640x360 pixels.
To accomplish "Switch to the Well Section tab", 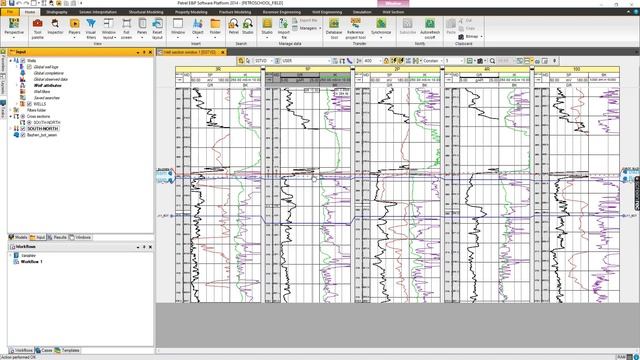I will pyautogui.click(x=393, y=12).
